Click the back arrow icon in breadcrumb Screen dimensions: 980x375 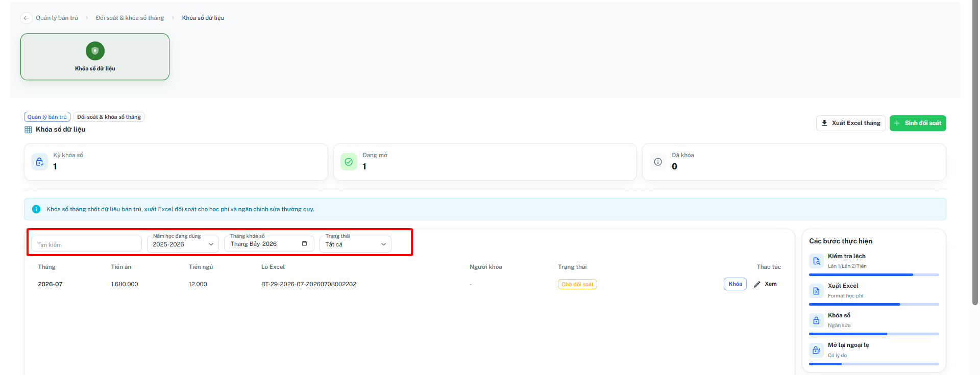coord(26,18)
